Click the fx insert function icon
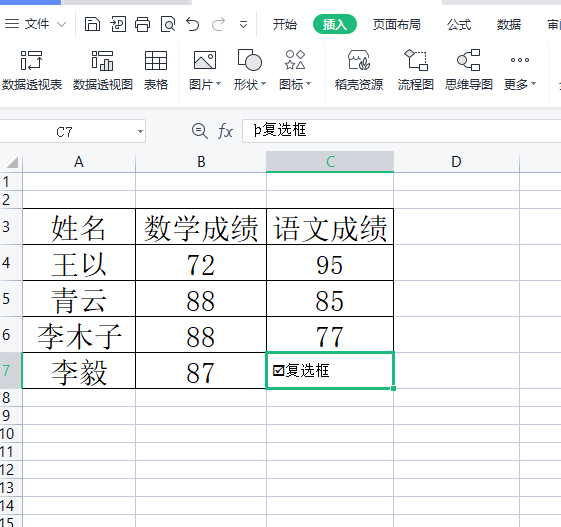Screen dimensions: 561x527 point(225,131)
